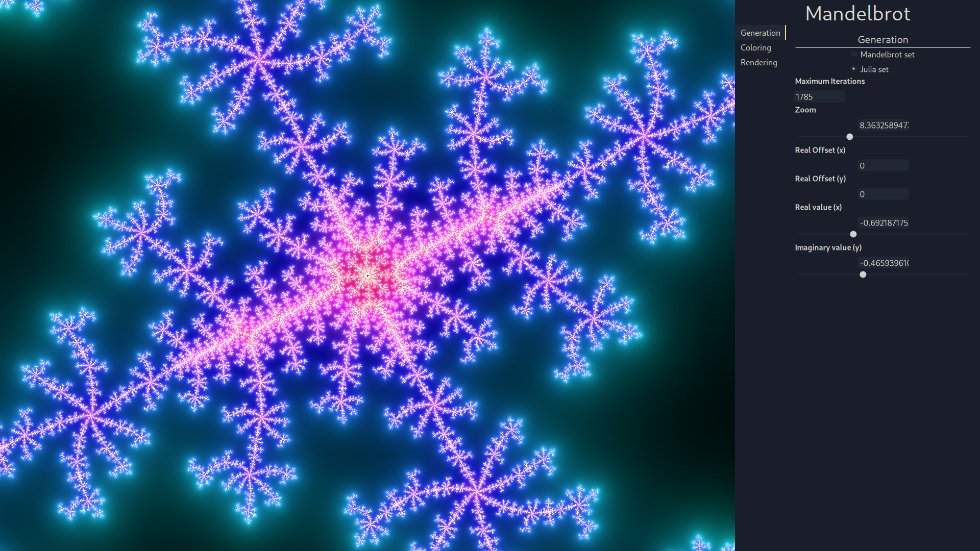Click the Imaginary value (y) slider
This screenshot has height=551, width=980.
(864, 274)
